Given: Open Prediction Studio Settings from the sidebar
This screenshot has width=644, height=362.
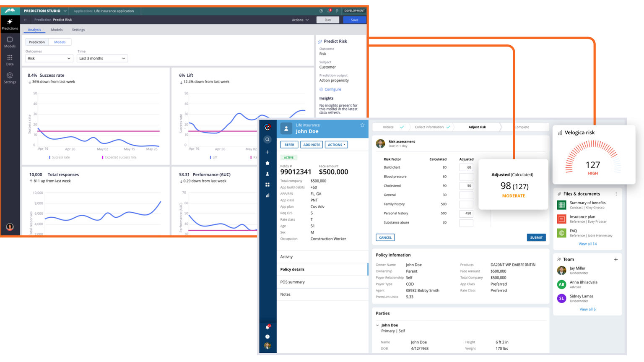Looking at the screenshot, I should [10, 76].
